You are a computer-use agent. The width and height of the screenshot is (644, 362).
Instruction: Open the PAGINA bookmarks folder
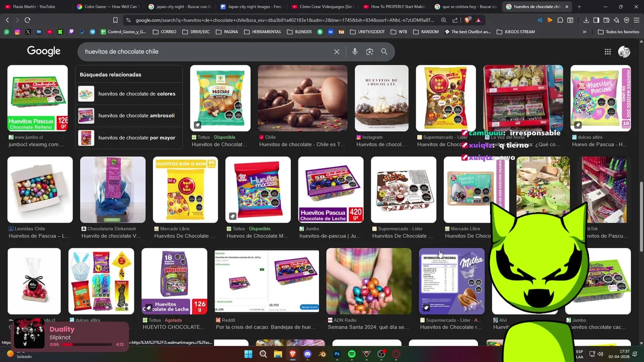tap(227, 32)
